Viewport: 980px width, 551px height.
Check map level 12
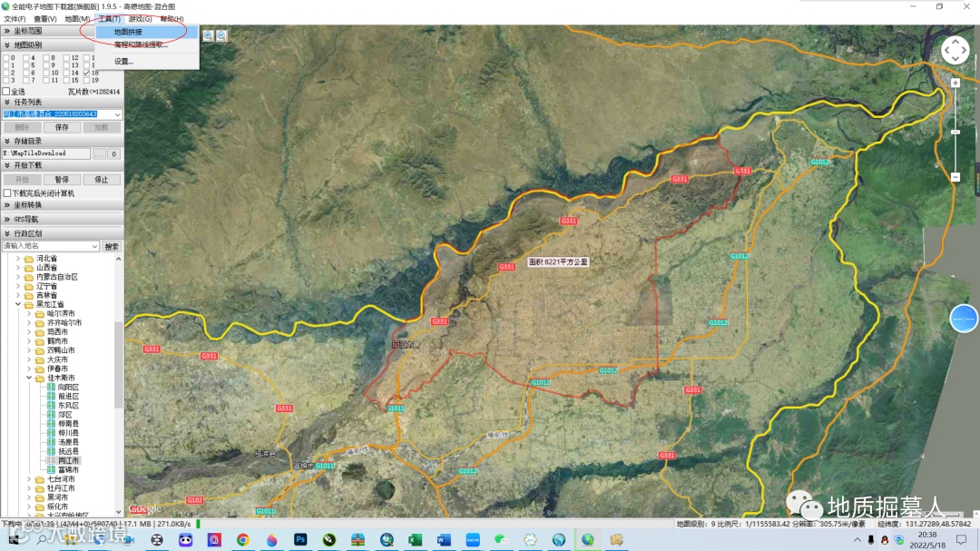coord(66,57)
